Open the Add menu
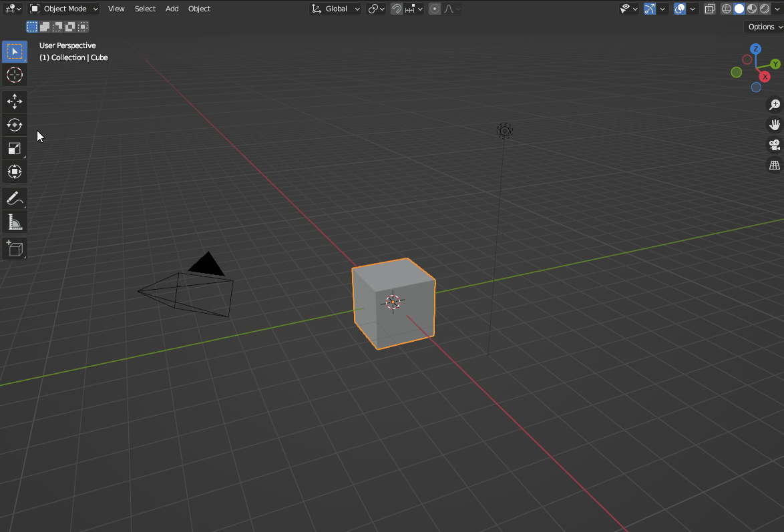Viewport: 784px width, 532px height. coord(172,9)
